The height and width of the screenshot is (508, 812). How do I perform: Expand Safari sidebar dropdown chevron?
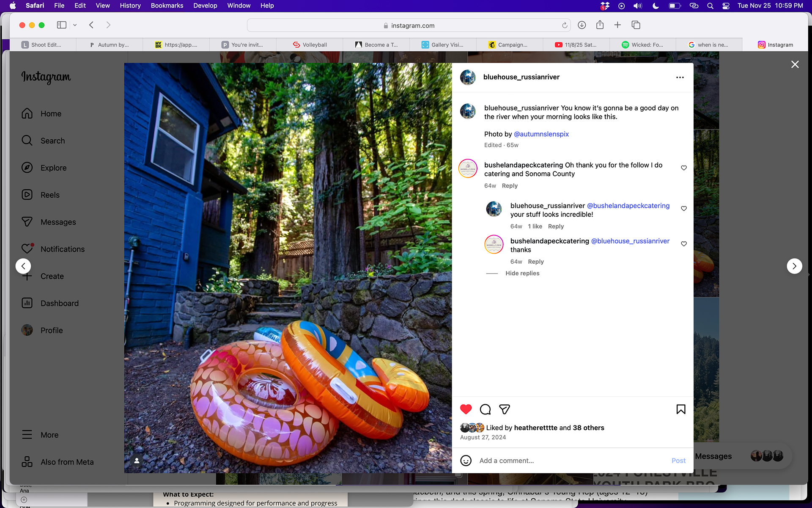(x=75, y=25)
